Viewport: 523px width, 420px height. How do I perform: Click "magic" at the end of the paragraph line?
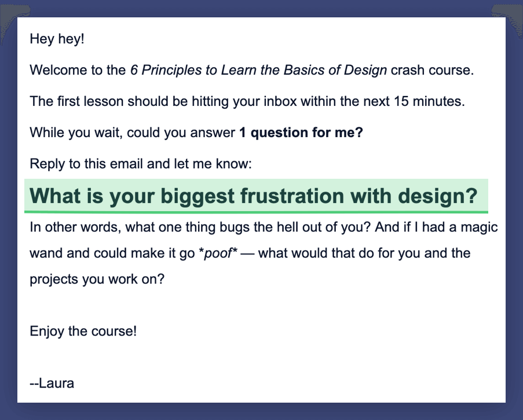pyautogui.click(x=480, y=227)
